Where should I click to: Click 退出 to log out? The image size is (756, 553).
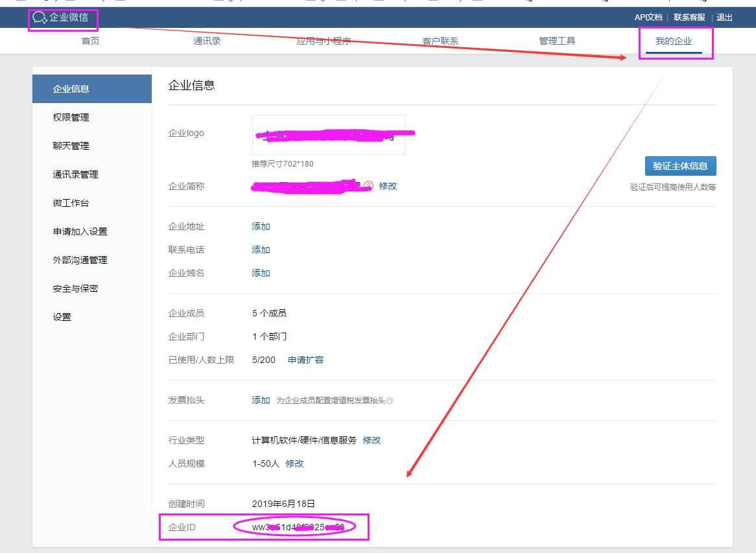point(724,18)
